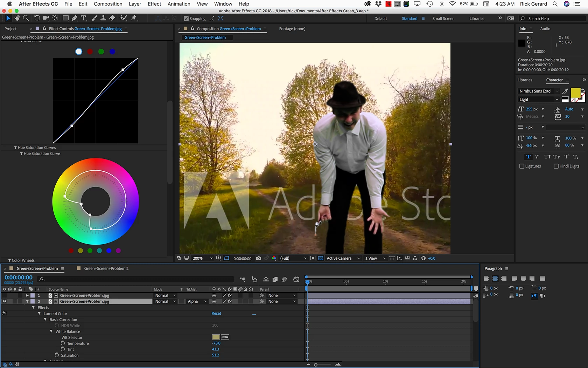Select the Roto Brush tool
Image resolution: width=588 pixels, height=368 pixels.
click(123, 18)
